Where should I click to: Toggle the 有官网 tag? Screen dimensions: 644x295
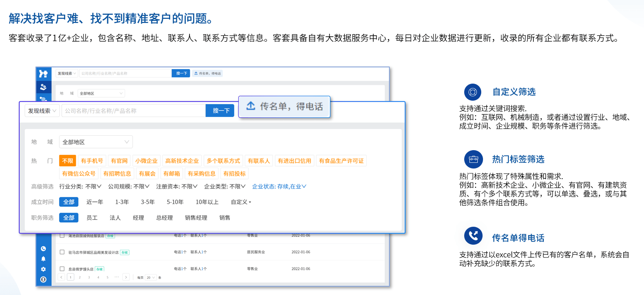click(x=119, y=161)
